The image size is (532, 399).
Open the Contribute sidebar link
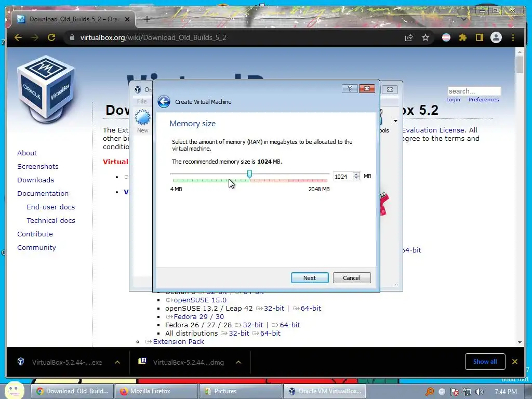tap(35, 234)
